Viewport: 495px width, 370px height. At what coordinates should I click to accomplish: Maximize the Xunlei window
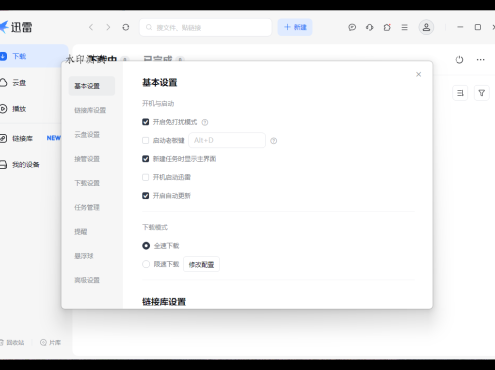click(478, 27)
